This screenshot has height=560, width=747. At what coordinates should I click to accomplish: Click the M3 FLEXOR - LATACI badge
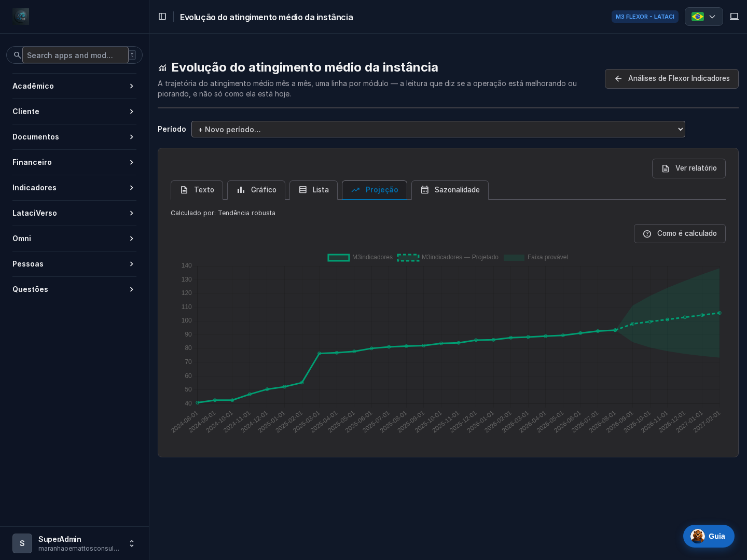(645, 17)
